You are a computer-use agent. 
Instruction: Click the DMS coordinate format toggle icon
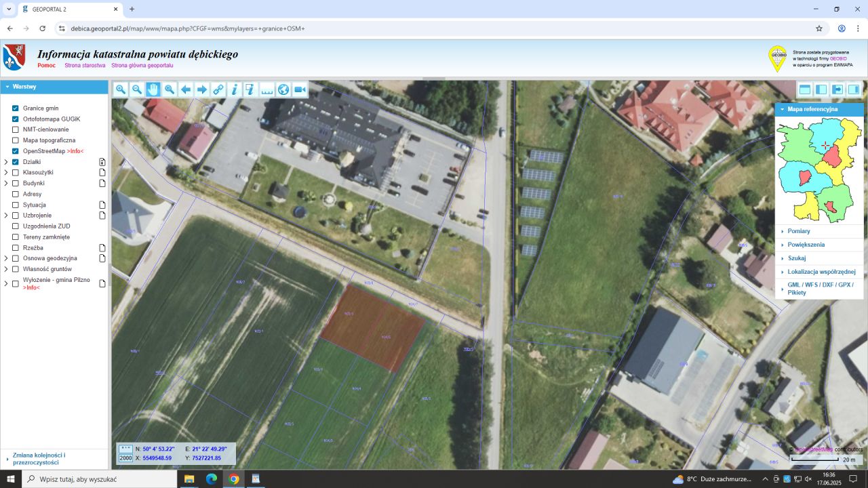coord(125,449)
